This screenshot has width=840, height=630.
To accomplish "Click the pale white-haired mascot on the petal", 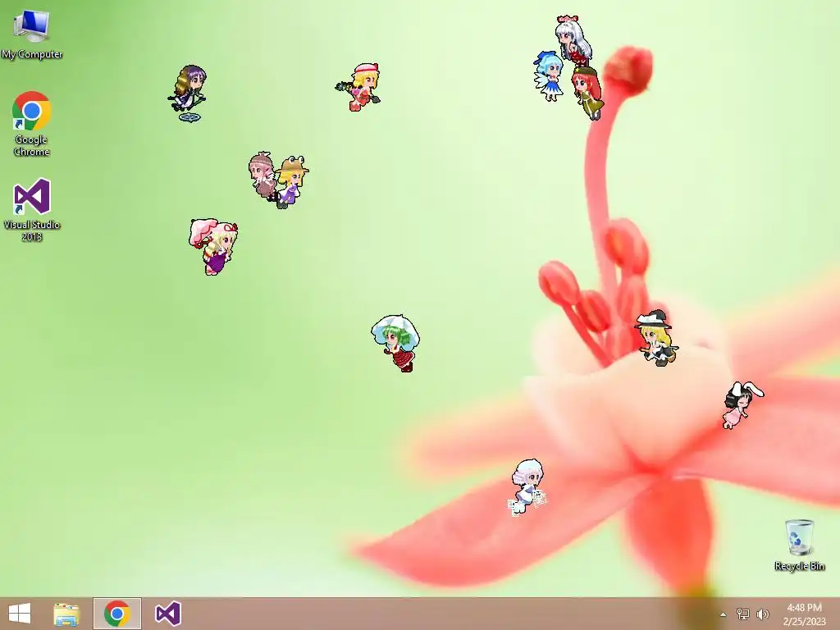I will (x=527, y=487).
